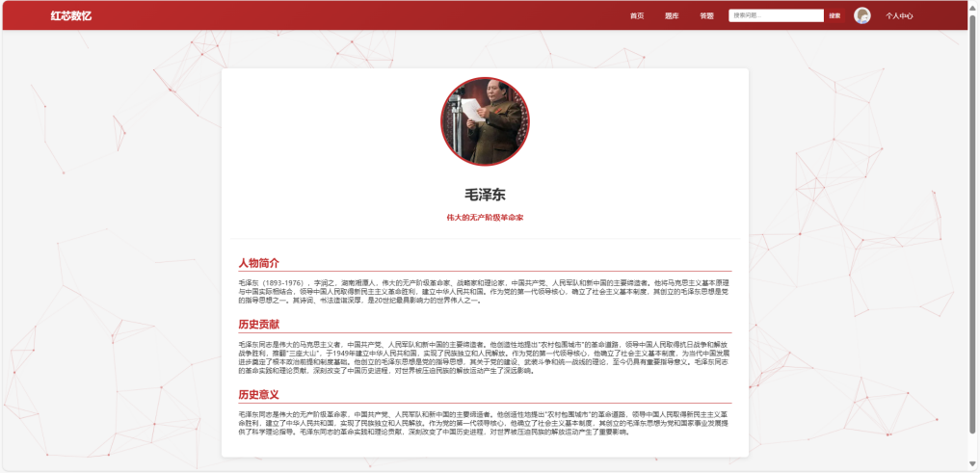This screenshot has height=473, width=980.
Task: Go to the 首页 nav item
Action: point(636,16)
